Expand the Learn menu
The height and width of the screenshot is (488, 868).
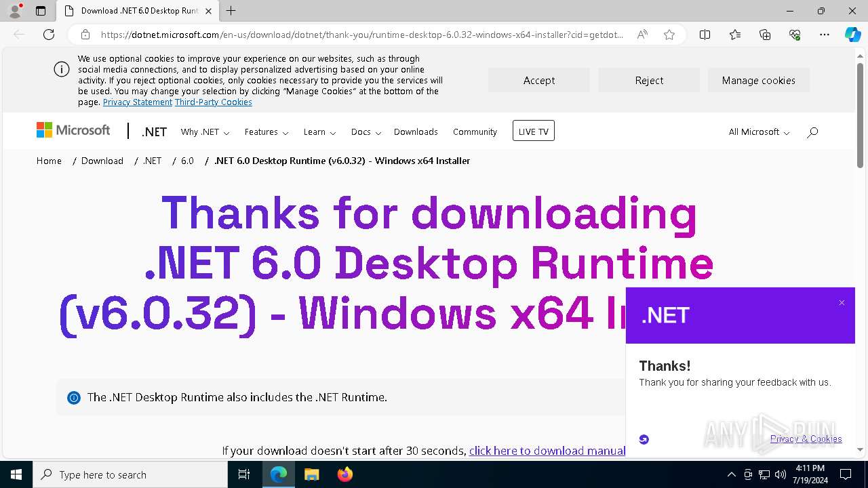point(319,132)
